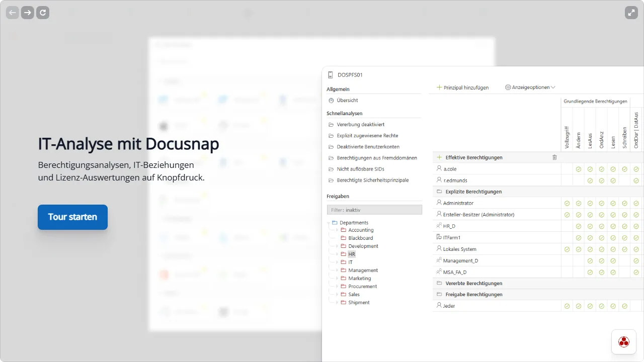Click the folder icon of Vererbte Berechtigungen

pyautogui.click(x=439, y=283)
